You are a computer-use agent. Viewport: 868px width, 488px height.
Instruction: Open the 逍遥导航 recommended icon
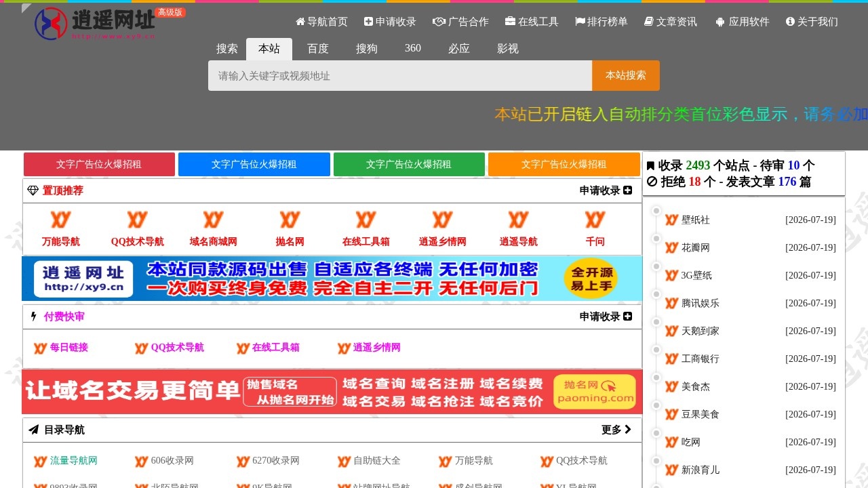pyautogui.click(x=519, y=229)
